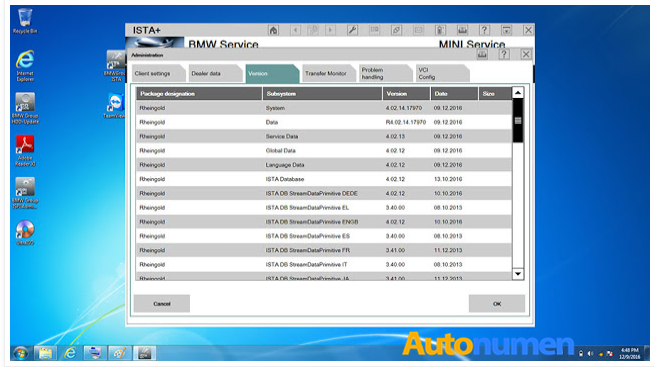654x367 pixels.
Task: Open File Explorer from taskbar
Action: tap(45, 353)
